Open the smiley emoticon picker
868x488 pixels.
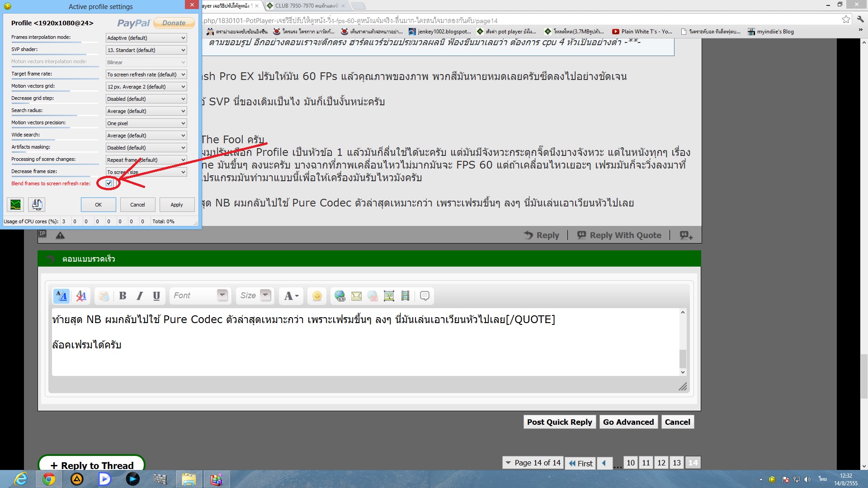pos(317,296)
